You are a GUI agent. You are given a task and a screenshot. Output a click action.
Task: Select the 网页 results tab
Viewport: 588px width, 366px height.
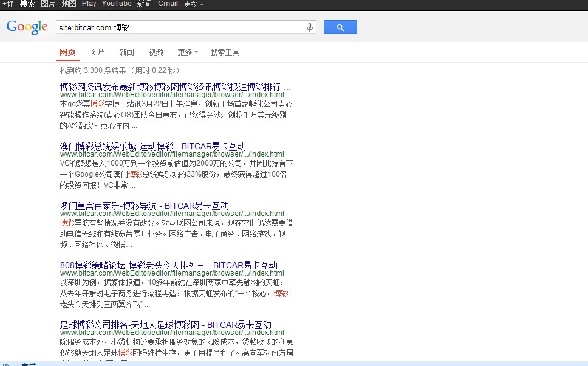(x=67, y=52)
